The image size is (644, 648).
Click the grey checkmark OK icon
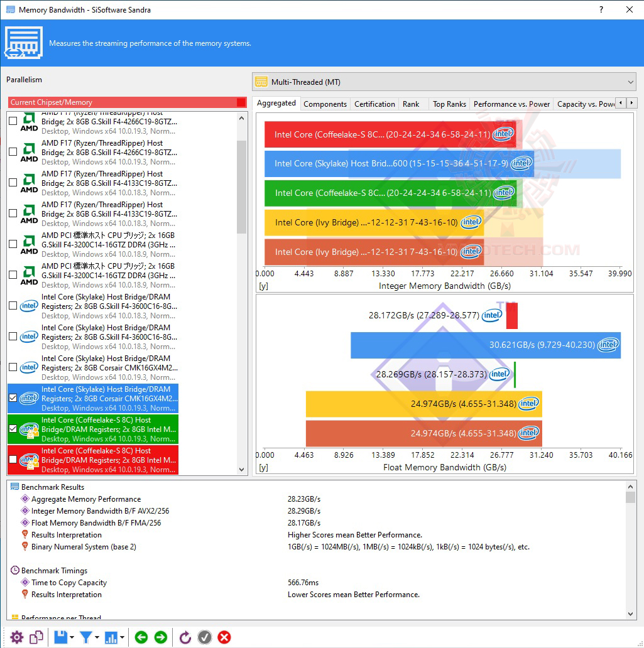205,637
